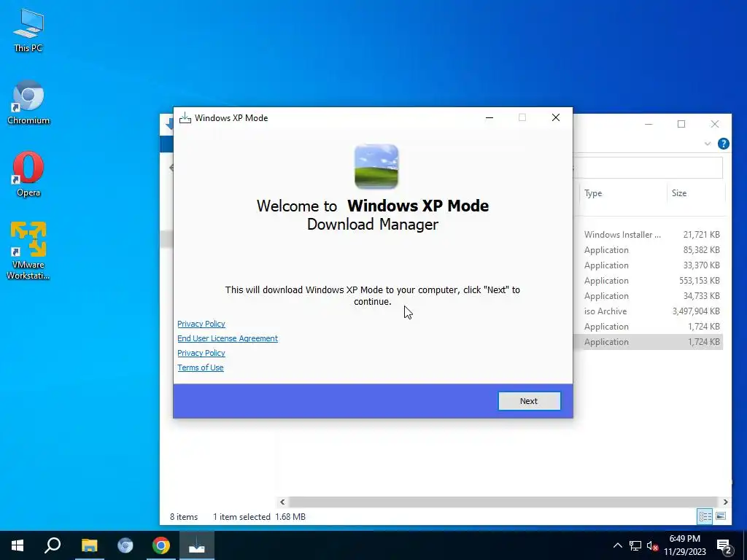Click the download icon in the dialog title bar

(x=185, y=117)
